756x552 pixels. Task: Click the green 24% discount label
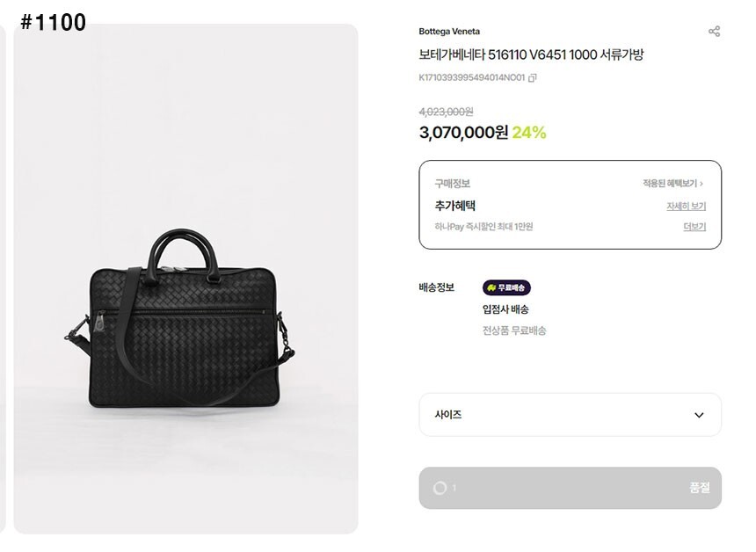pos(529,133)
